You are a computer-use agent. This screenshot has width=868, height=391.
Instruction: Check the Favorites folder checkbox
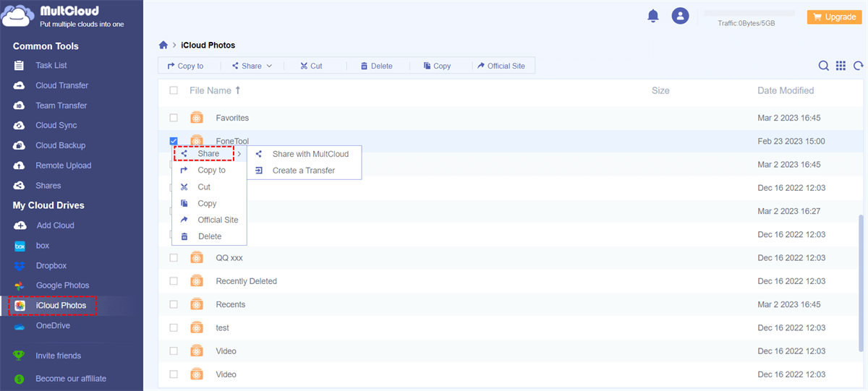click(x=174, y=118)
